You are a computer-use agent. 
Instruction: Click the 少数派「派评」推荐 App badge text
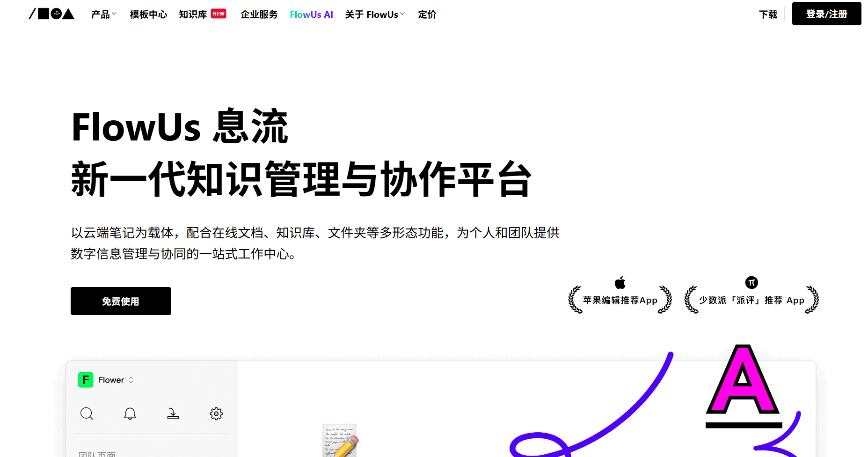[751, 300]
